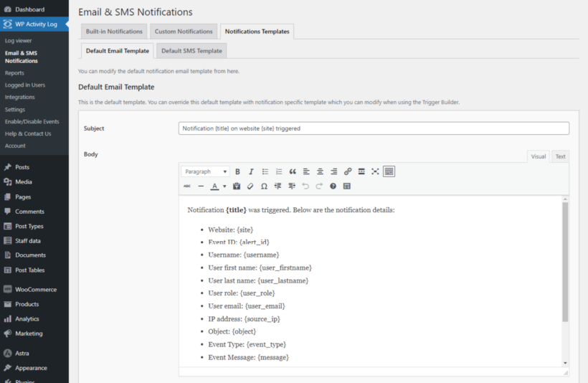Select Default Email Template tab
This screenshot has width=588, height=383.
[x=118, y=51]
